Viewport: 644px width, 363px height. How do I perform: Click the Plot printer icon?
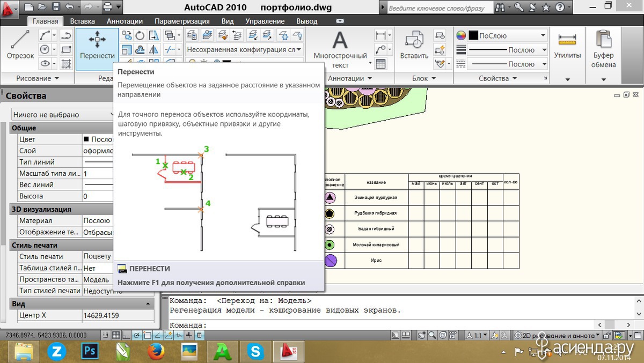click(107, 8)
